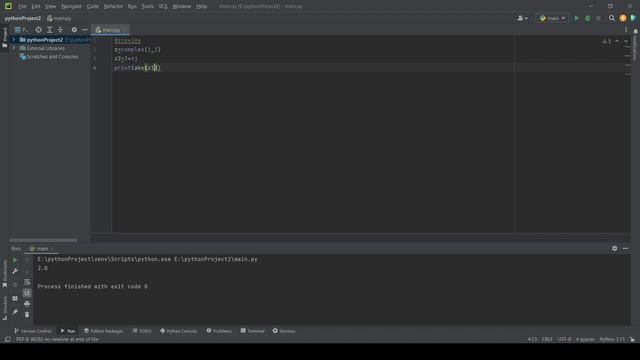Print the Run console output
This screenshot has width=640, height=360.
[27, 304]
